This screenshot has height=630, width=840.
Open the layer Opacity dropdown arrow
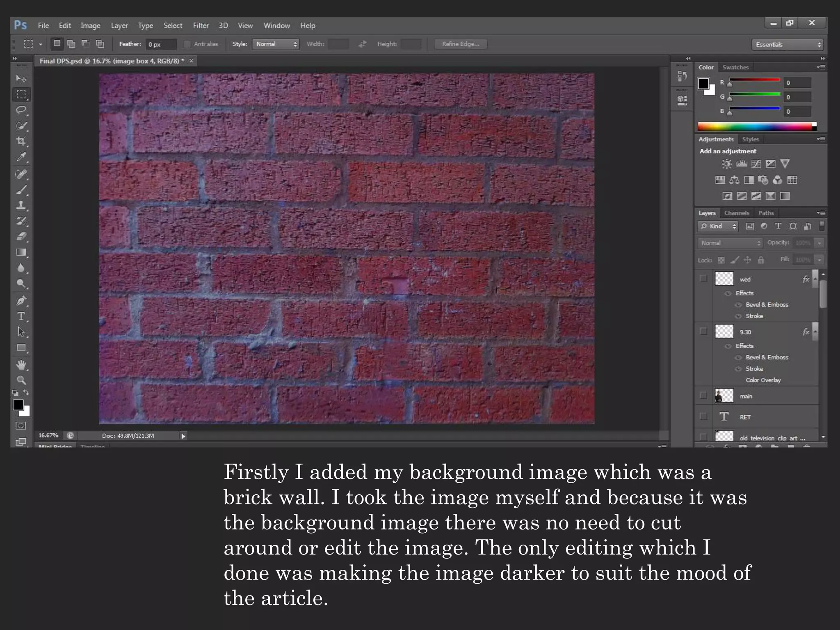(819, 243)
